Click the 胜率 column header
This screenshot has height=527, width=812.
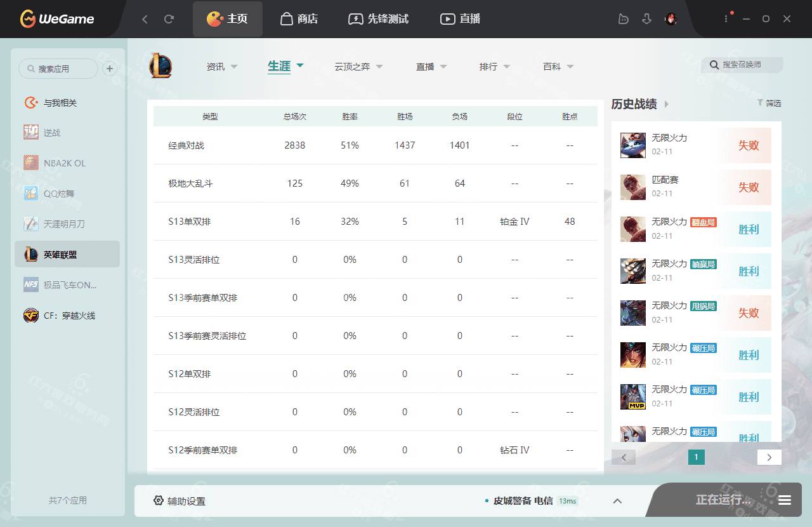350,117
